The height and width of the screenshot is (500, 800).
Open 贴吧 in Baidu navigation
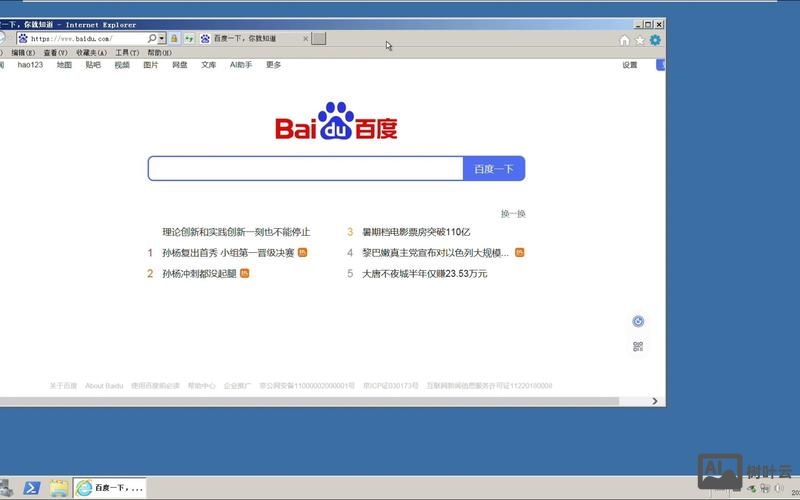tap(93, 65)
